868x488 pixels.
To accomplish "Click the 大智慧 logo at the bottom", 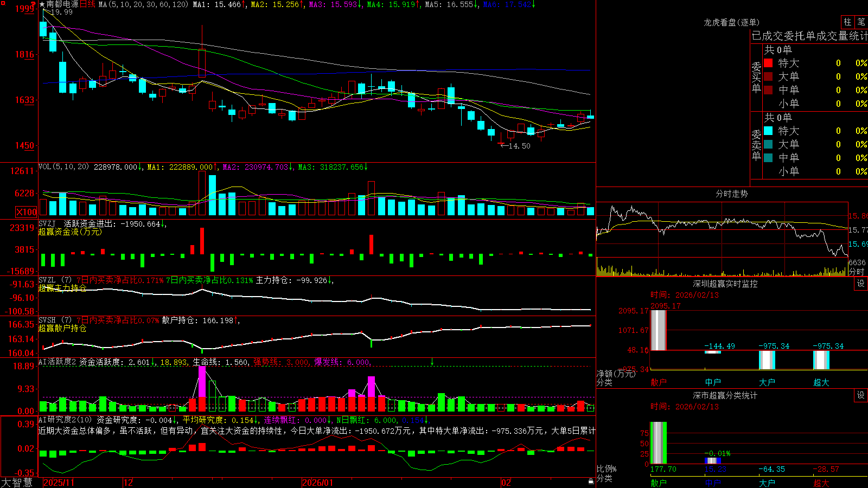I will (x=17, y=482).
